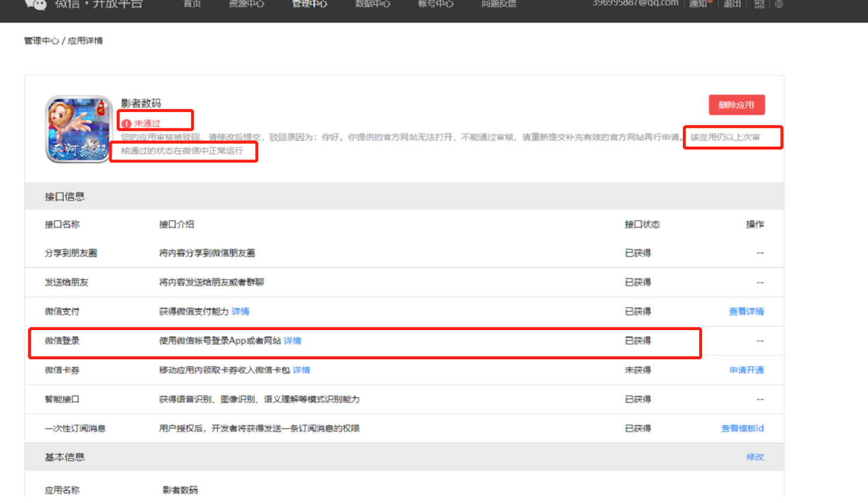Viewport: 868px width, 503px height.
Task: Click 申请开通 for 微信卡券
Action: coord(747,370)
